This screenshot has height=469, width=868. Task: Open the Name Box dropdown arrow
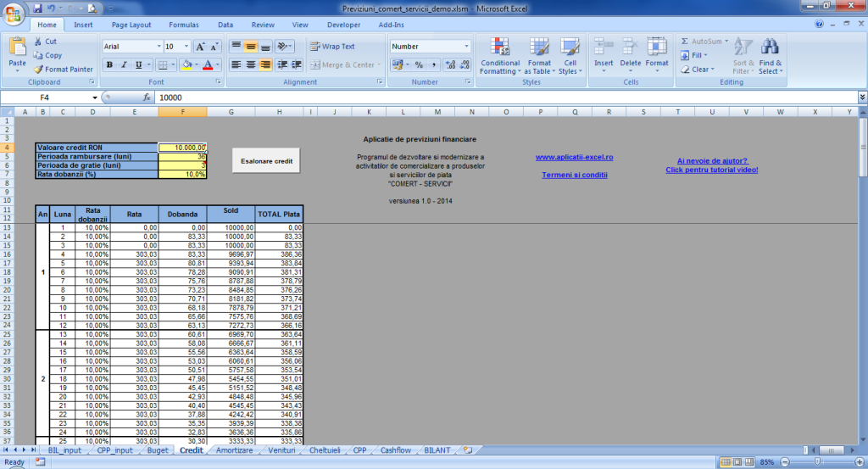[95, 98]
